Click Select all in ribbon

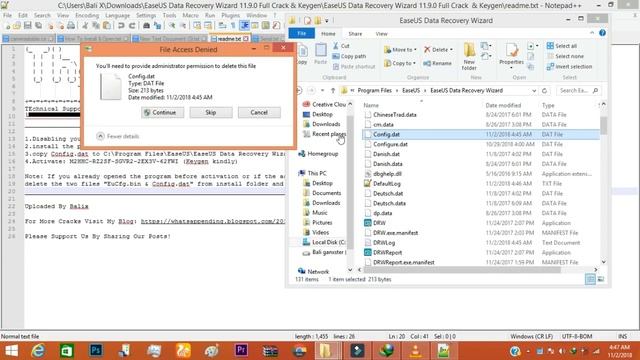pyautogui.click(x=562, y=46)
